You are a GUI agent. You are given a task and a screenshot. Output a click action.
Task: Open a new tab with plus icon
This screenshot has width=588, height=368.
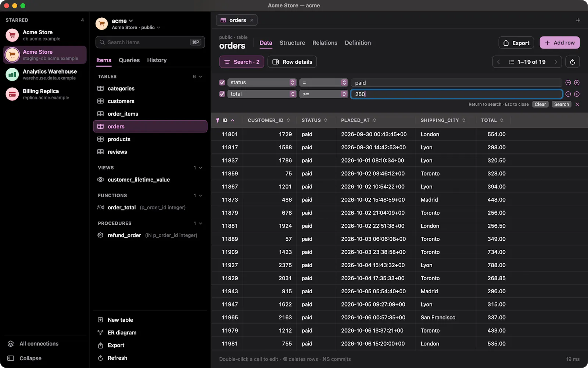[x=578, y=20]
